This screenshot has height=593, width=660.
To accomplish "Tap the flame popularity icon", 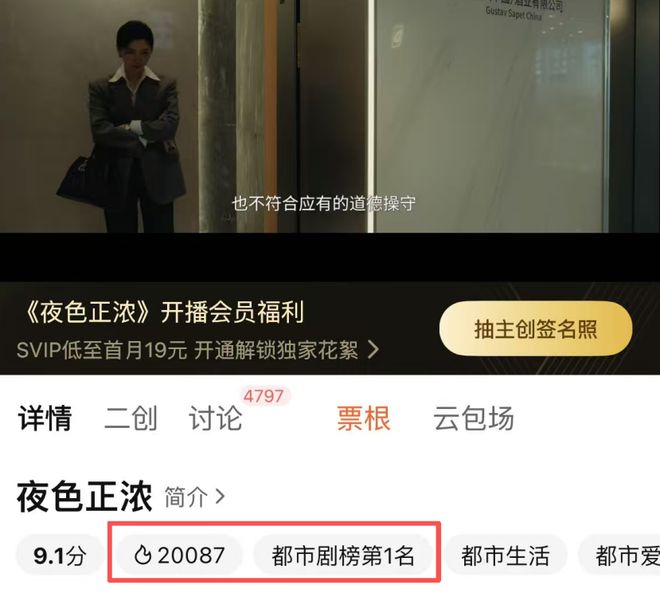I will (x=142, y=555).
